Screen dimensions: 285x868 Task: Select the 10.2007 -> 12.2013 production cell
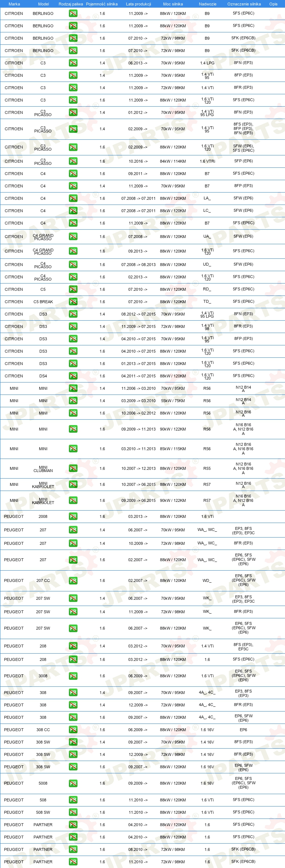pyautogui.click(x=138, y=468)
